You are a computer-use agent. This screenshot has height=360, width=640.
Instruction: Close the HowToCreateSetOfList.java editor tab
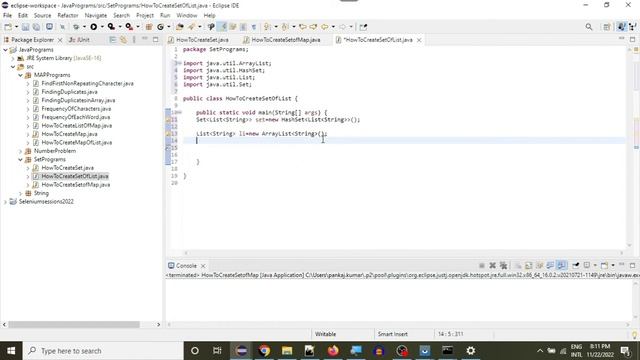pos(419,40)
